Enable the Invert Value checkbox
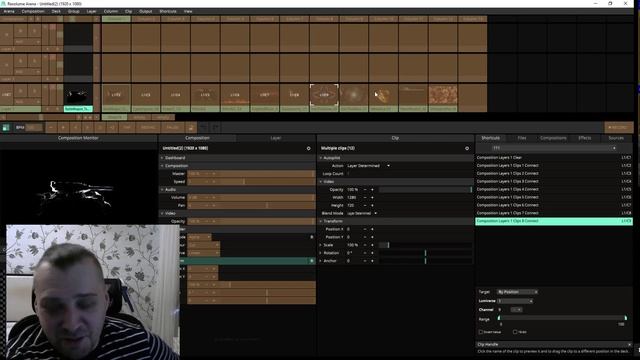This screenshot has height=360, width=640. click(x=481, y=332)
